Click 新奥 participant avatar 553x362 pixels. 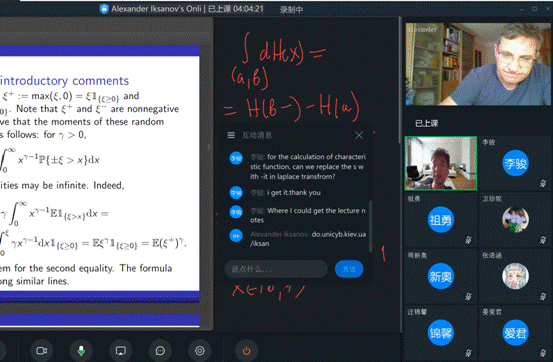click(x=440, y=276)
